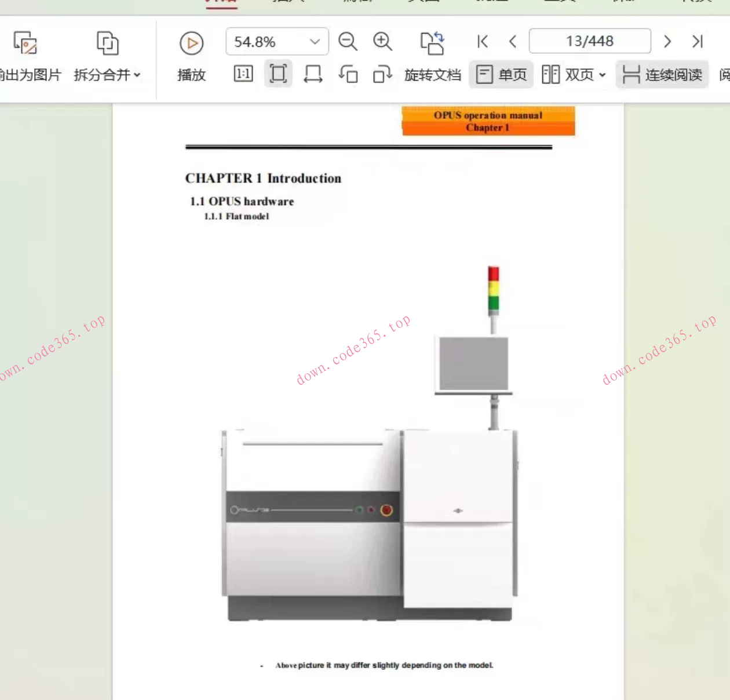Image resolution: width=730 pixels, height=700 pixels.
Task: Click the 1.1 OPUS hardware heading
Action: [x=242, y=202]
